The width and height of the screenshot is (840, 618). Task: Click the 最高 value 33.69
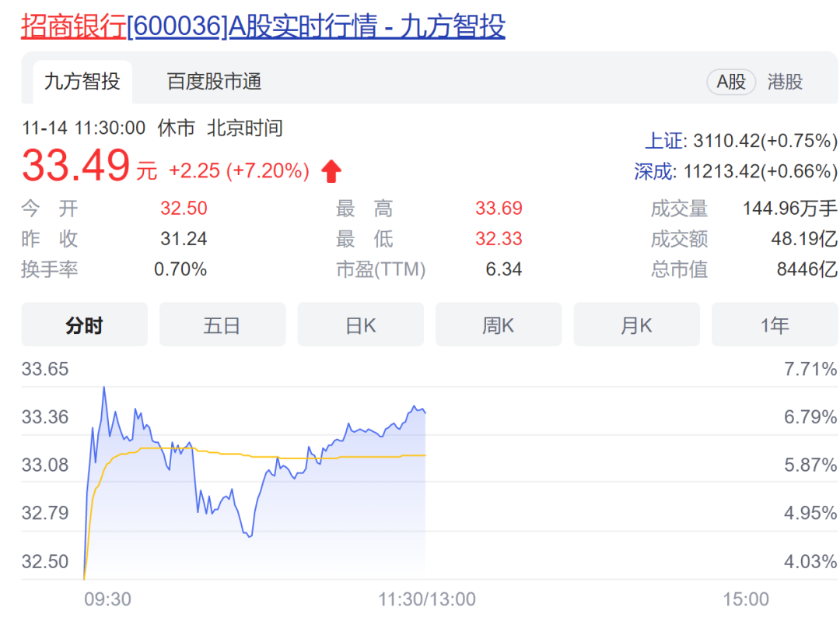click(499, 208)
